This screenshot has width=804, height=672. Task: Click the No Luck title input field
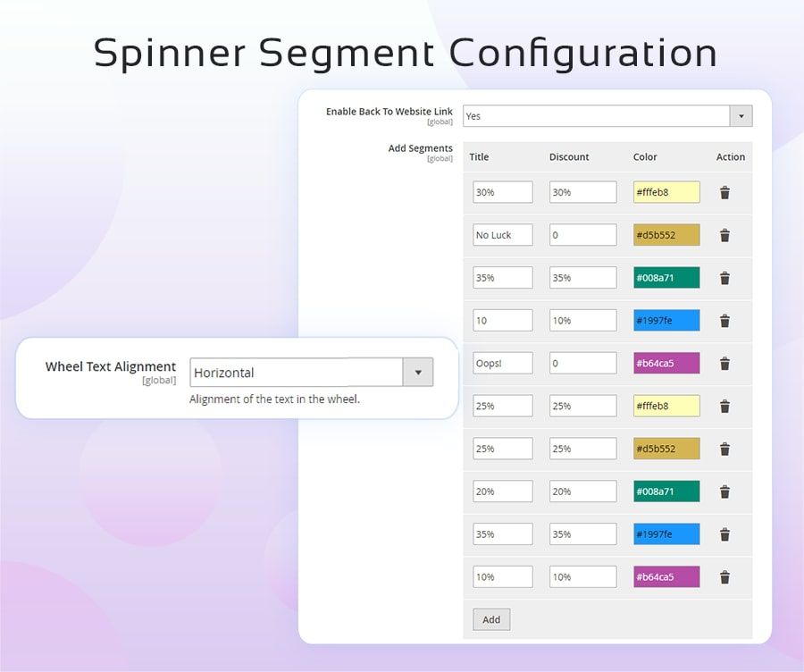point(503,235)
